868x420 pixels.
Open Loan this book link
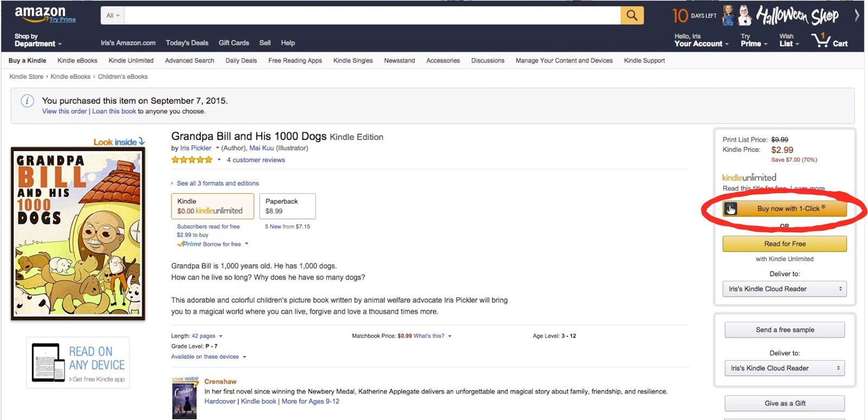pyautogui.click(x=114, y=111)
